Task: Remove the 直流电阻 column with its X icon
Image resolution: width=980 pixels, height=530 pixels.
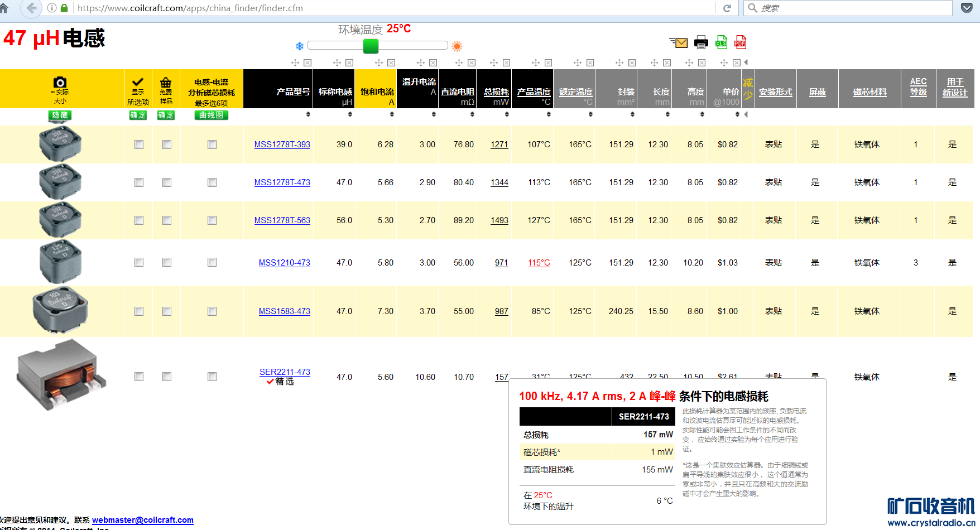Action: [x=472, y=62]
